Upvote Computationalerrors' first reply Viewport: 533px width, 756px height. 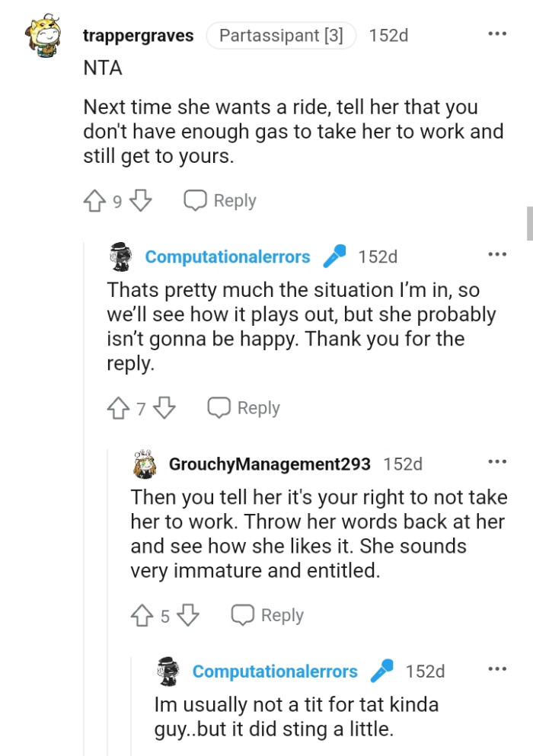120,407
